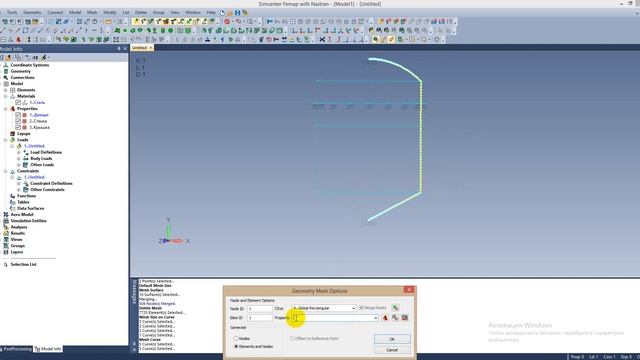640x360 pixels.
Task: Uncheck property 1 checkbox under Properties
Action: [18, 115]
